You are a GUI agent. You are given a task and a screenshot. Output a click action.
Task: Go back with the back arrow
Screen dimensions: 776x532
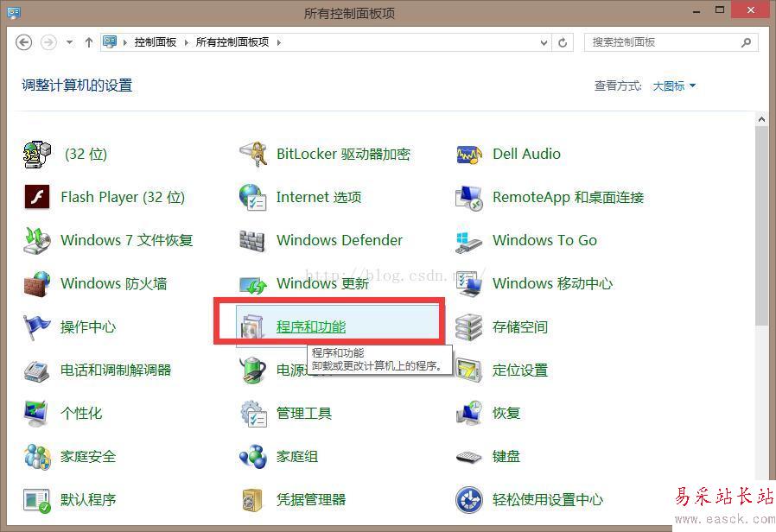pyautogui.click(x=23, y=42)
